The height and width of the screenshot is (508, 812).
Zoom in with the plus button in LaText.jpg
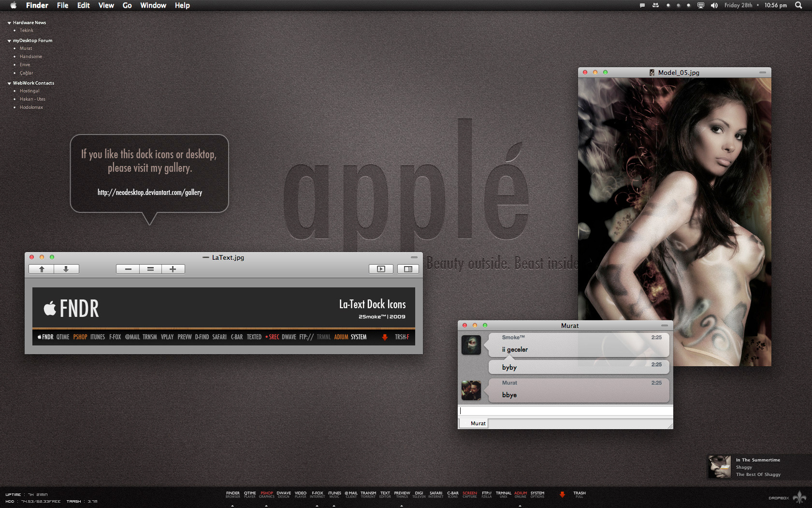click(x=173, y=269)
